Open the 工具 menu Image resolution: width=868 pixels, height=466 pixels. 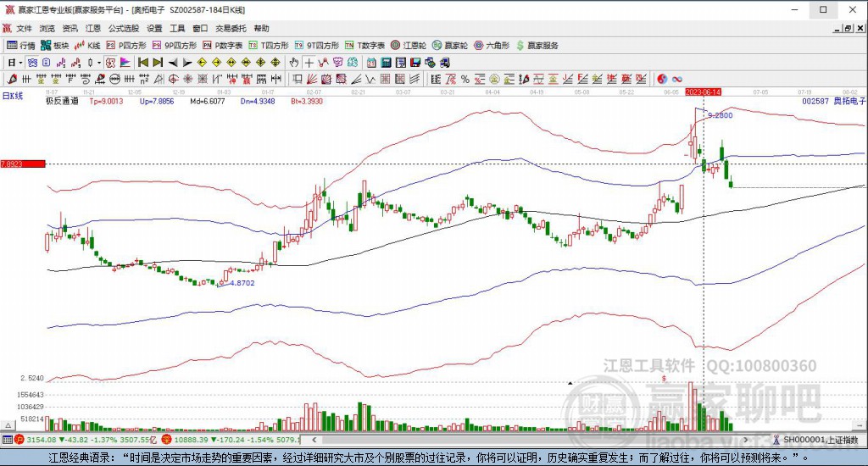click(x=177, y=28)
